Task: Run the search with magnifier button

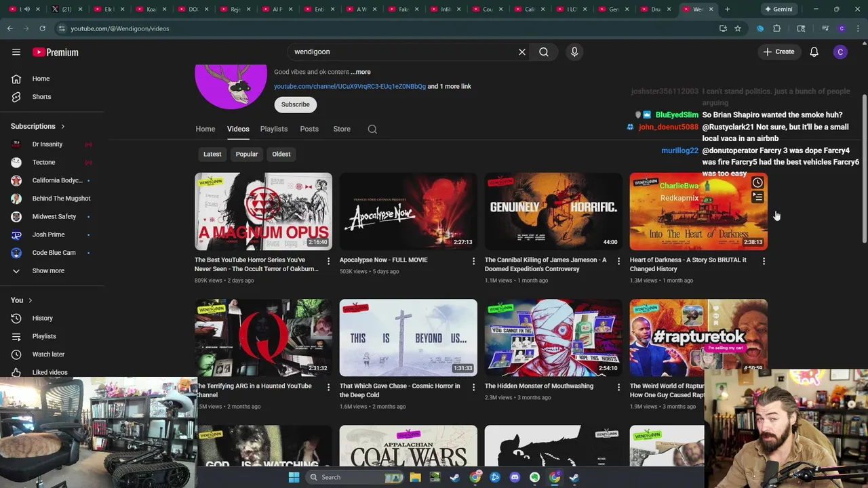Action: (x=544, y=52)
